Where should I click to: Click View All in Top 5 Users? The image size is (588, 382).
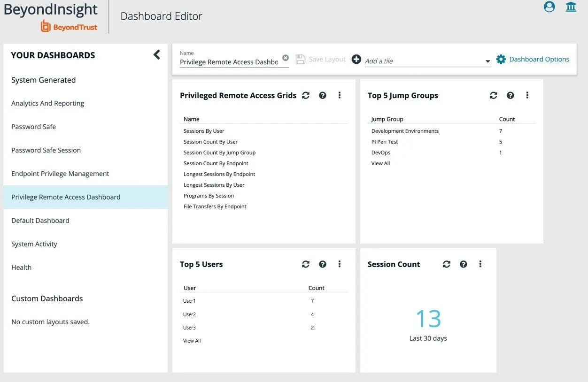tap(192, 341)
